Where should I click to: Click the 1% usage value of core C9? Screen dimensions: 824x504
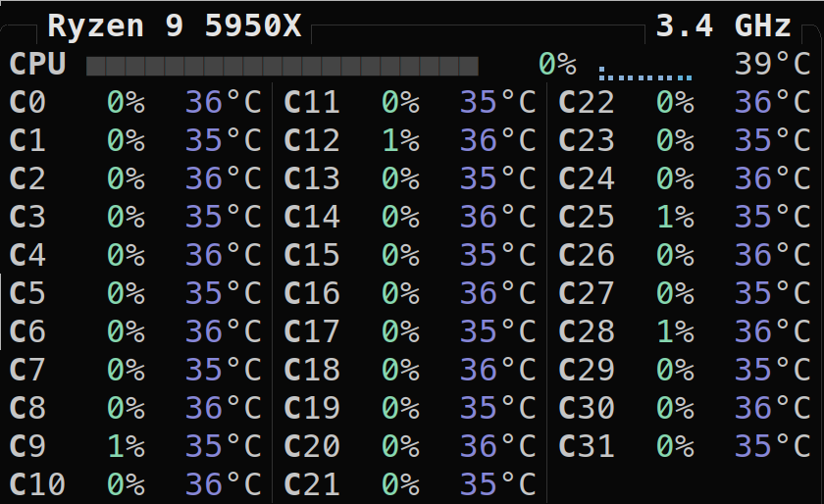click(126, 447)
